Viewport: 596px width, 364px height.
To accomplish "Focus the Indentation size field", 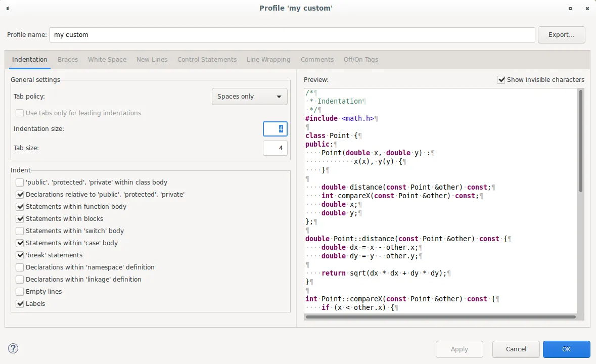I will [275, 129].
